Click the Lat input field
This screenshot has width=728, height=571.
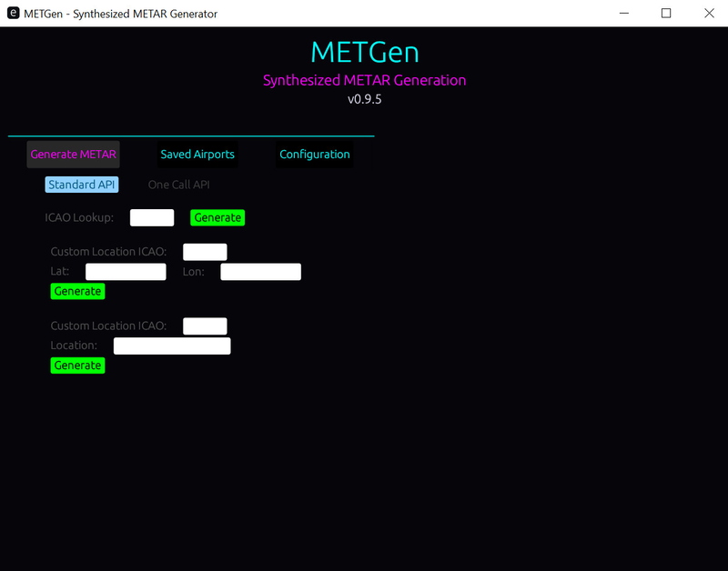tap(126, 271)
